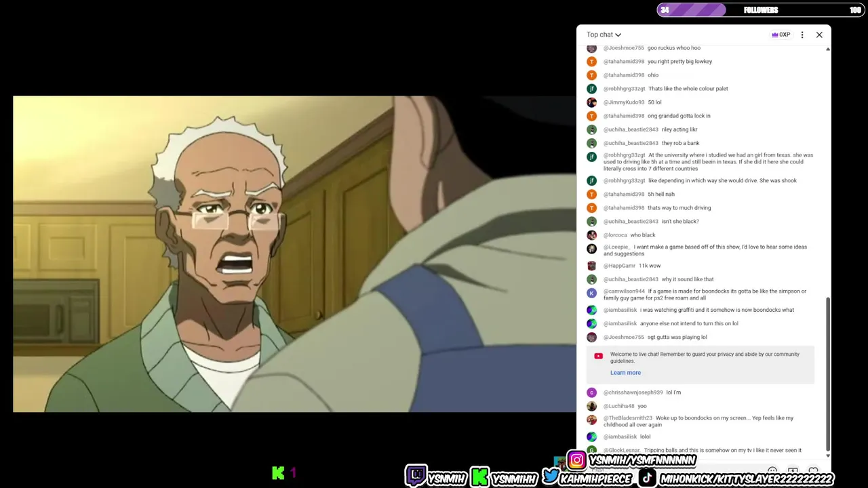This screenshot has width=868, height=488.
Task: Click the chat scrollbar thumb
Action: pos(828,373)
